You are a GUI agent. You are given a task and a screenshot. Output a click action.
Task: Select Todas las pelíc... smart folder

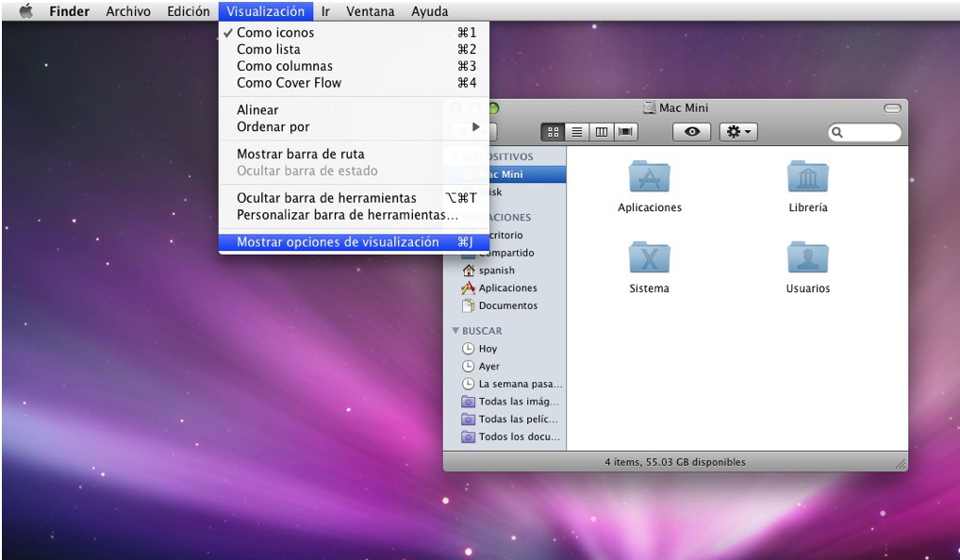[505, 420]
